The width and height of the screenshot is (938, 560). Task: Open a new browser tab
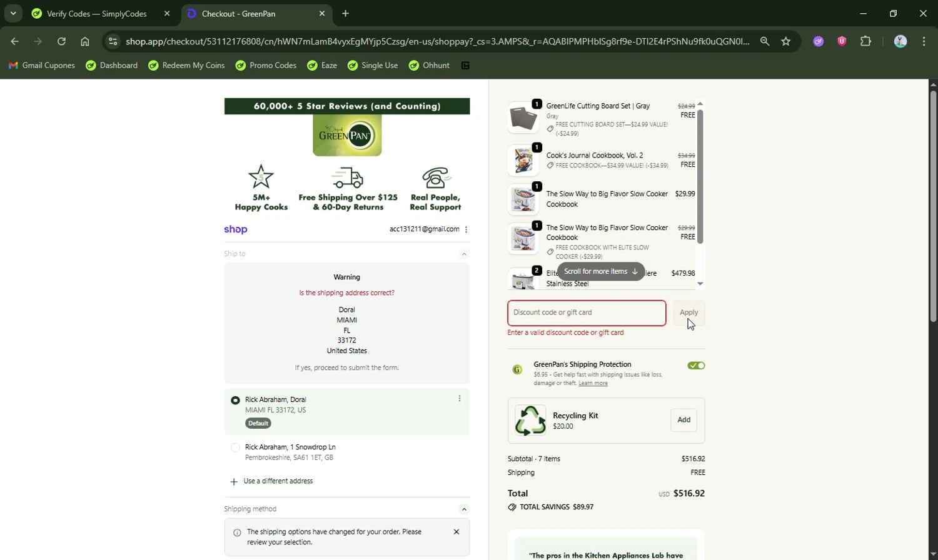pos(346,13)
